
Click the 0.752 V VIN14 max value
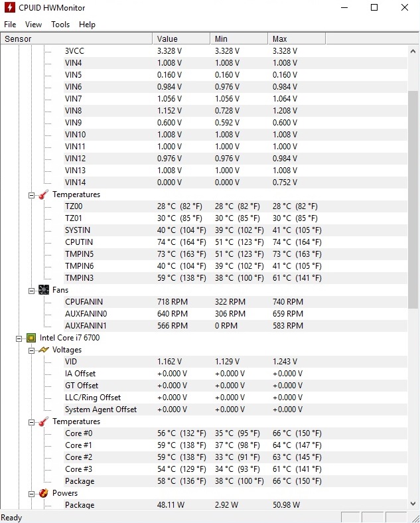click(285, 183)
